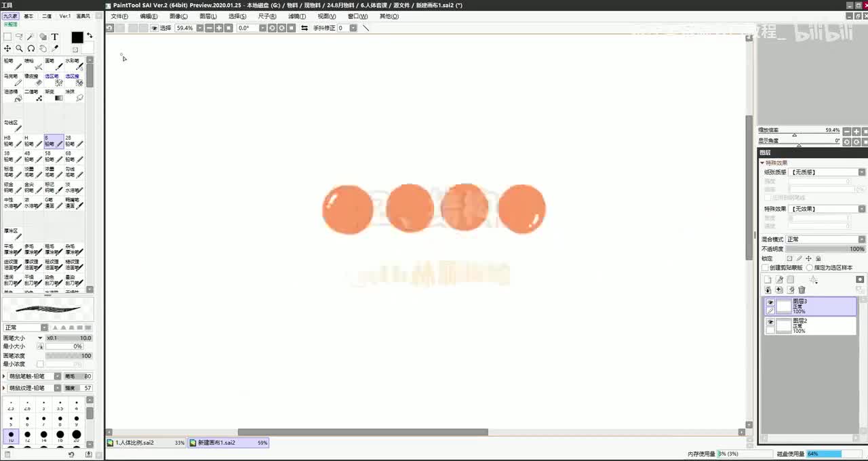Collapse the 特殊效果 section triangle

(x=762, y=163)
